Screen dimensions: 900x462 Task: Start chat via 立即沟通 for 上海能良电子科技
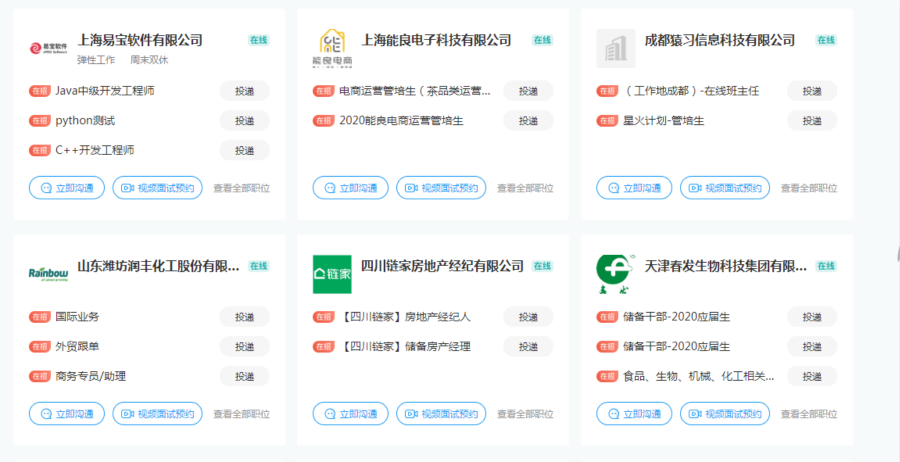click(351, 188)
